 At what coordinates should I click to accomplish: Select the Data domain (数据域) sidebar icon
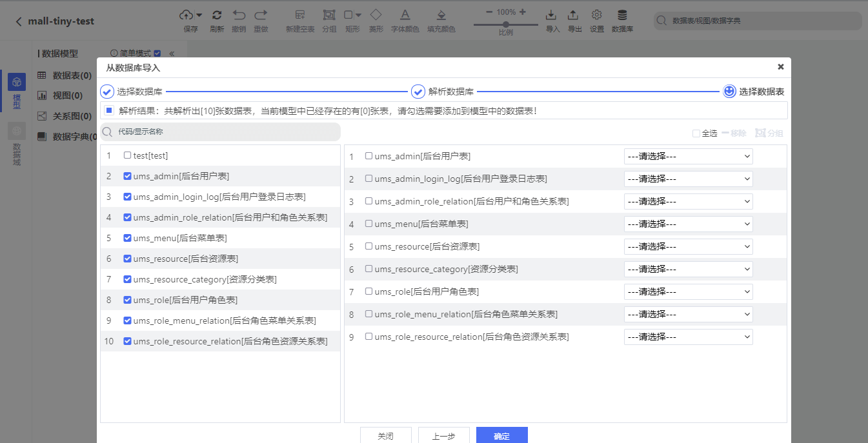pyautogui.click(x=17, y=132)
